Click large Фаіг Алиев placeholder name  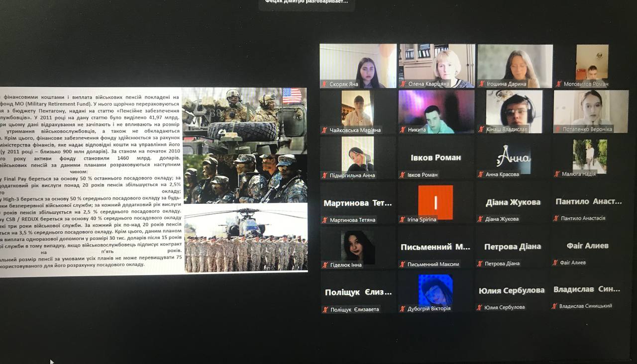click(587, 246)
